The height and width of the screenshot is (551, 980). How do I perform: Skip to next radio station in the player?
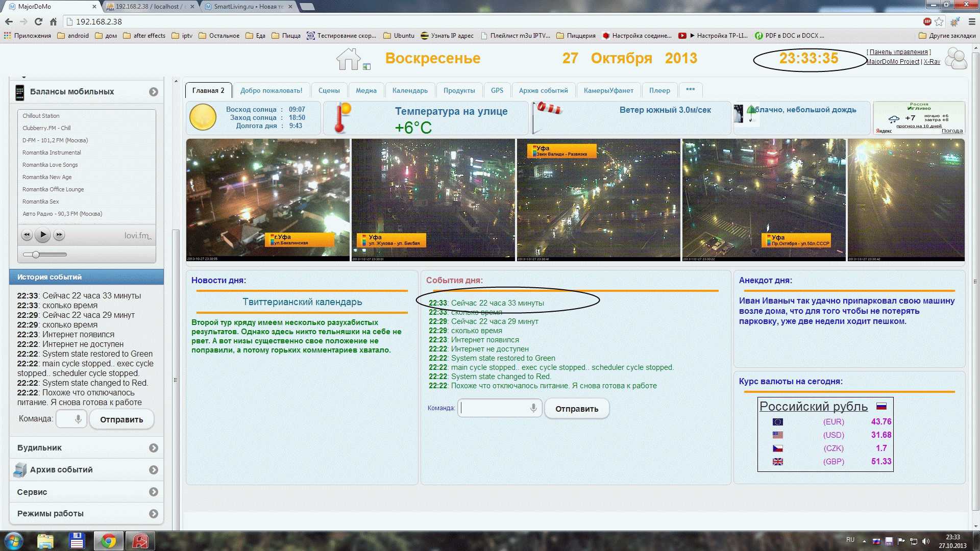point(59,235)
